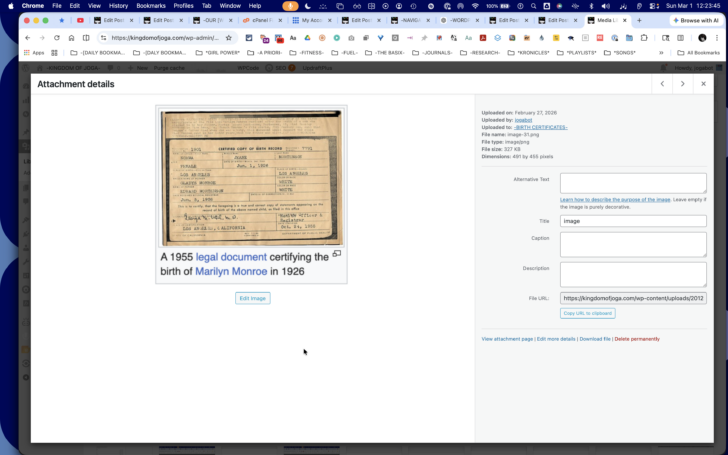The image size is (728, 455).
Task: Click the birth certificate image preview
Action: (x=251, y=177)
